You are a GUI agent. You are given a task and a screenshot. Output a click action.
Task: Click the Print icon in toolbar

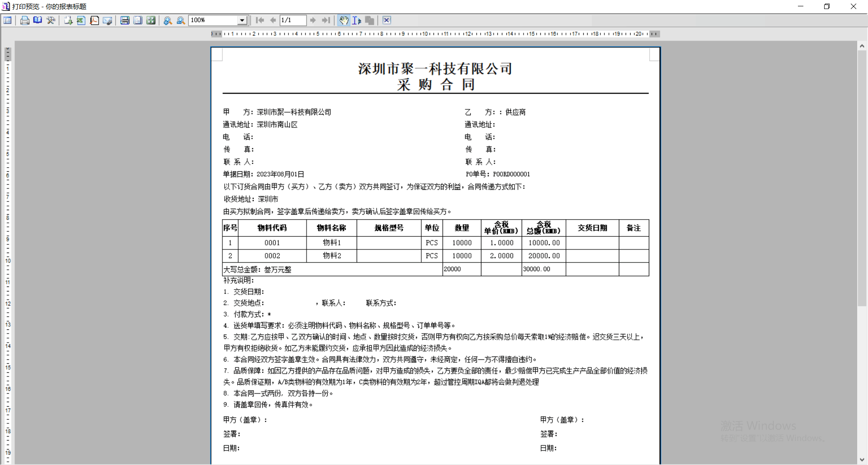25,20
